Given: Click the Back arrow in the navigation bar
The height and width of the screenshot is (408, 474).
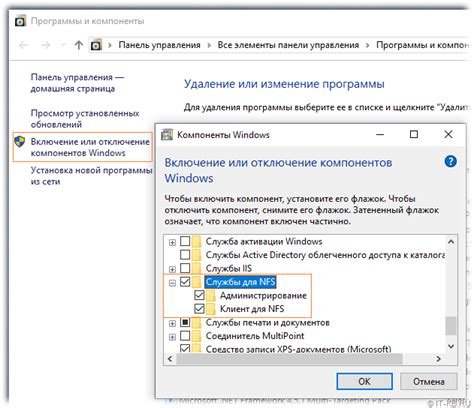Looking at the screenshot, I should pyautogui.click(x=23, y=45).
